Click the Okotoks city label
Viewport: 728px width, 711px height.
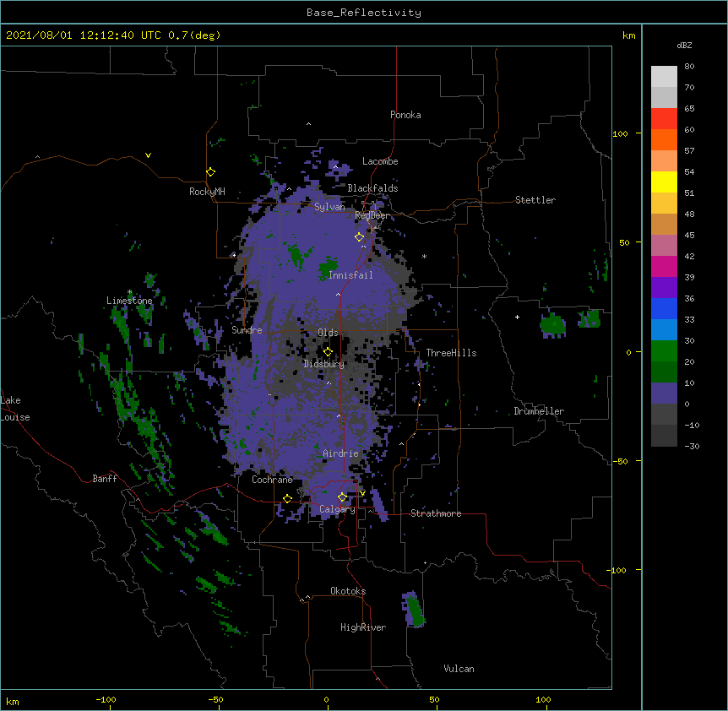pos(348,591)
